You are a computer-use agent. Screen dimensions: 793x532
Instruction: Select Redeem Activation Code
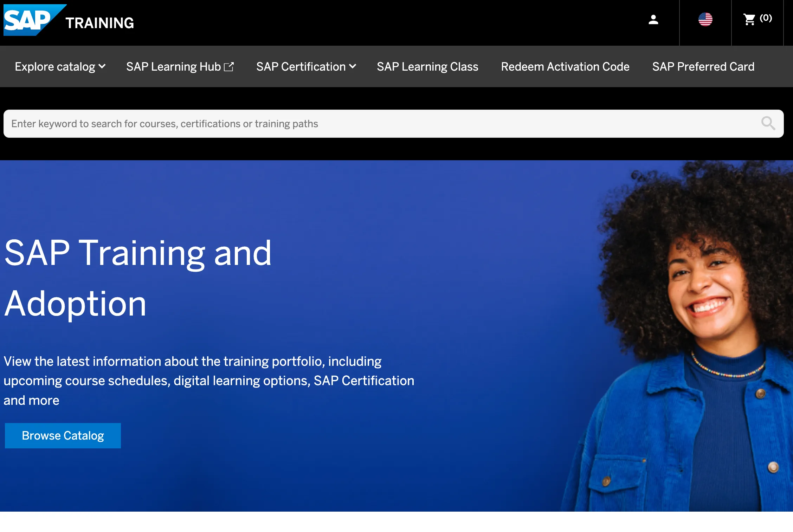[x=565, y=67]
